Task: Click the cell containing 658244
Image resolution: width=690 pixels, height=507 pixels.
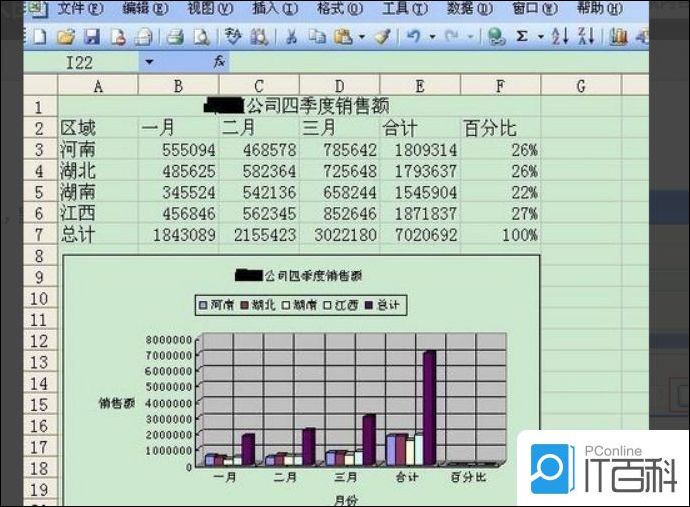Action: pyautogui.click(x=339, y=192)
